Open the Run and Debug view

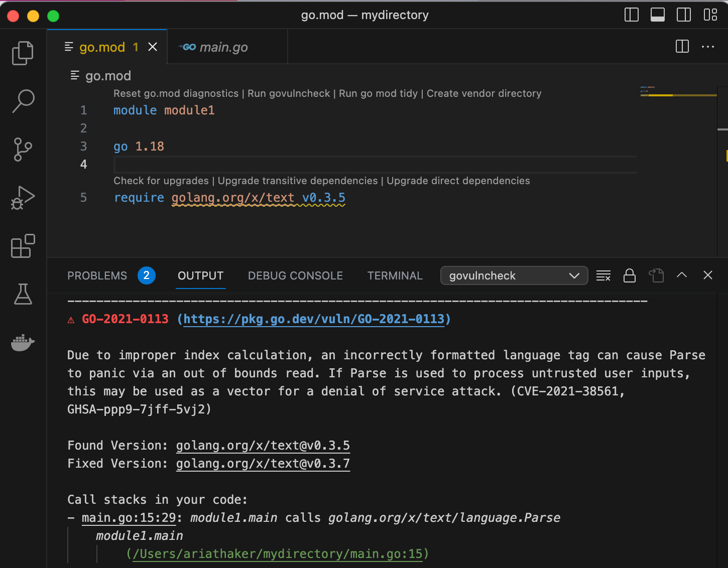pos(22,198)
